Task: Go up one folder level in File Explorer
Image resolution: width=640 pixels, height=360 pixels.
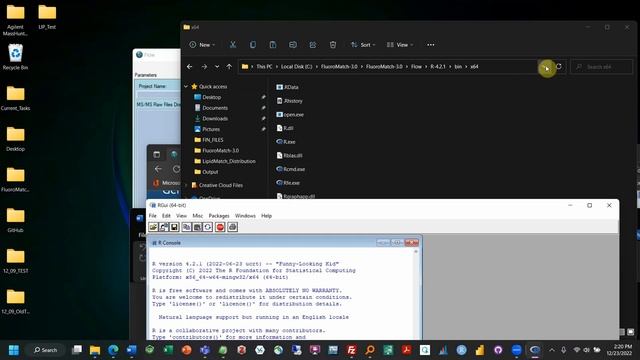Action: click(x=229, y=67)
